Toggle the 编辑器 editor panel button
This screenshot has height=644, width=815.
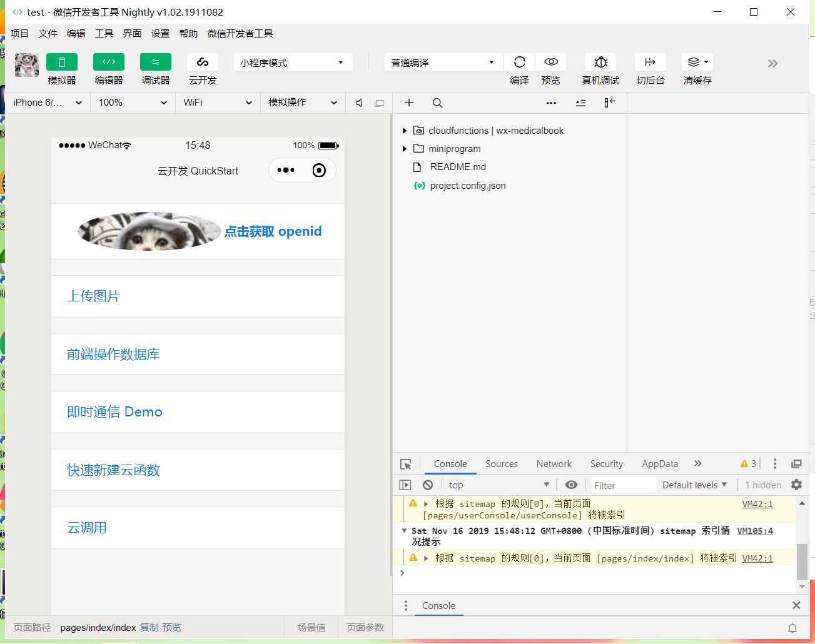(x=109, y=62)
